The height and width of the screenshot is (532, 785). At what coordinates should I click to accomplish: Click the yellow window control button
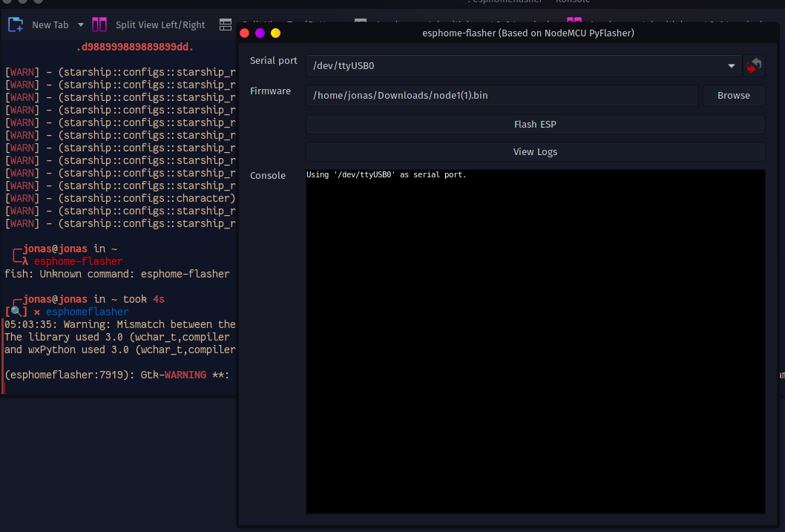click(x=275, y=33)
